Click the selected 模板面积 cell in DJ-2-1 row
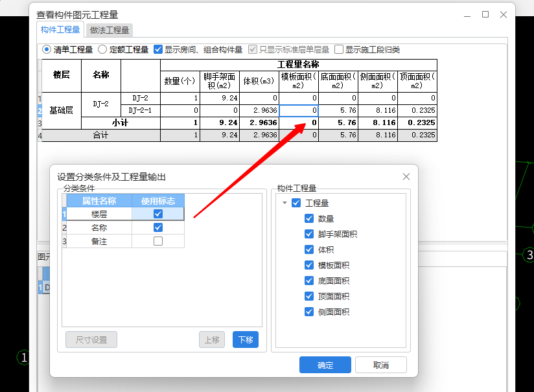Viewport: 534px width, 392px height. [299, 110]
